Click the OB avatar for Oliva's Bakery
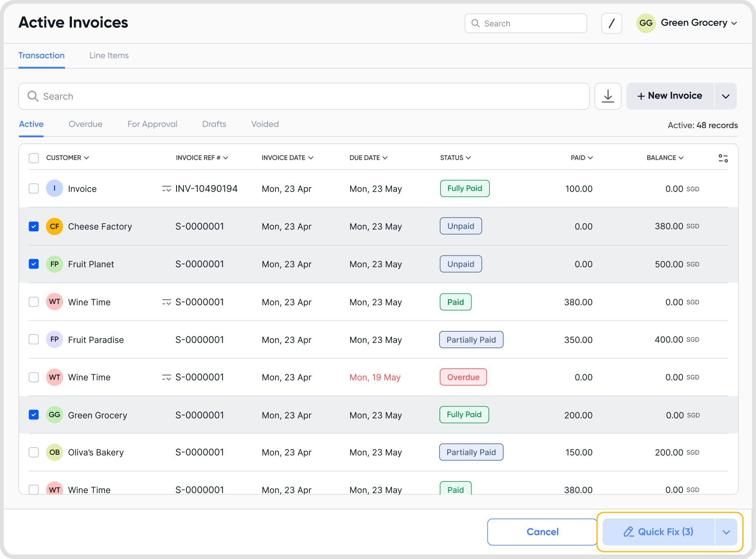This screenshot has width=756, height=559. coord(54,452)
